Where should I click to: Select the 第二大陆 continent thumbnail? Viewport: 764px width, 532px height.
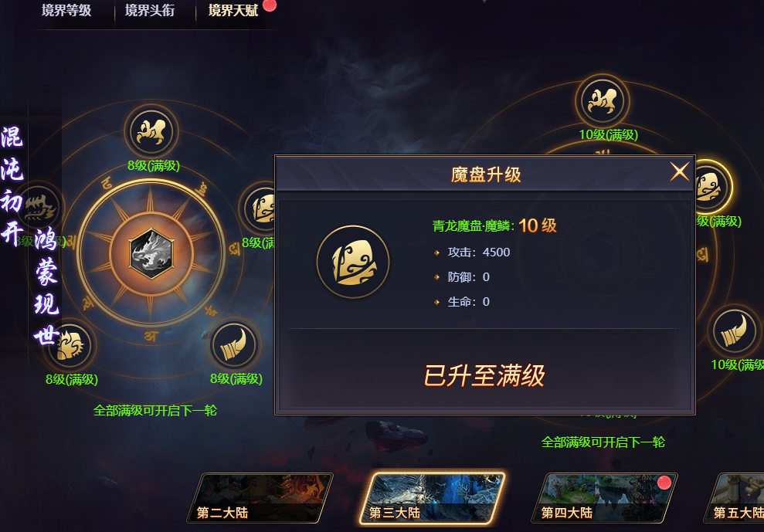click(x=260, y=498)
